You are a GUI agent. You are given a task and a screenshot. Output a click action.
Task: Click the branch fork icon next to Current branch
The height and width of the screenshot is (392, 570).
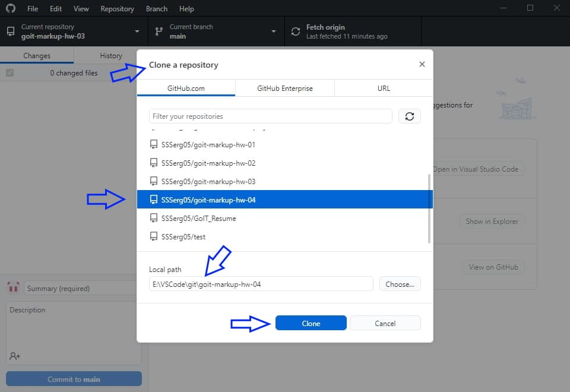tap(159, 31)
